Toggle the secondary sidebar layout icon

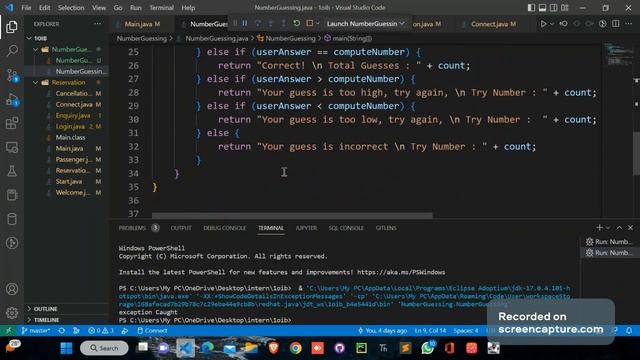(553, 8)
